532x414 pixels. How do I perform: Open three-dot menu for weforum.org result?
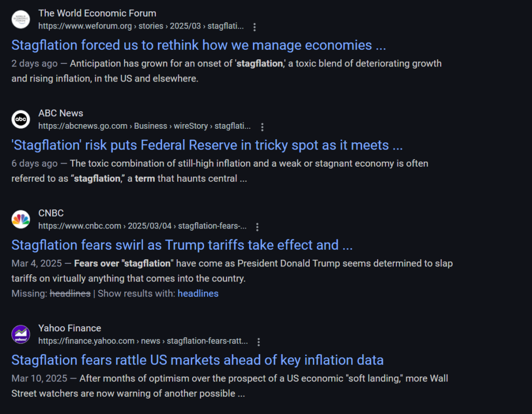(255, 27)
